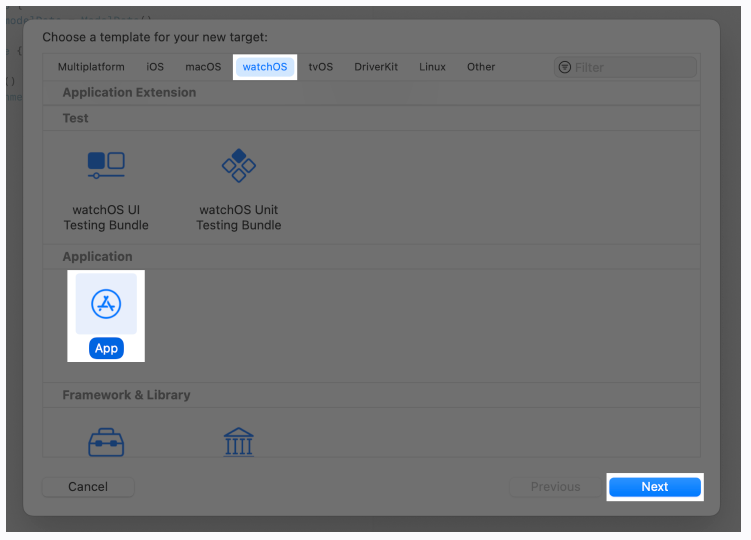Click the Filter search field
Image resolution: width=751 pixels, height=540 pixels.
pos(626,67)
